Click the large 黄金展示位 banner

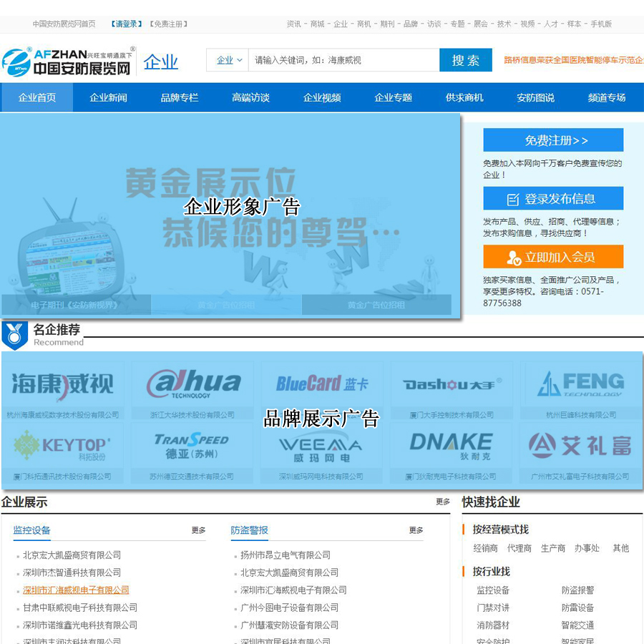(x=230, y=215)
